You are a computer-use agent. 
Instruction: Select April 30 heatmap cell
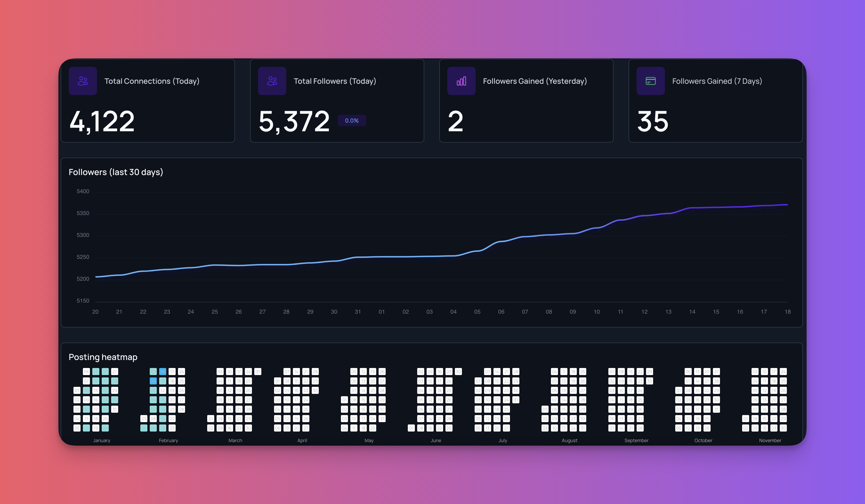point(315,390)
